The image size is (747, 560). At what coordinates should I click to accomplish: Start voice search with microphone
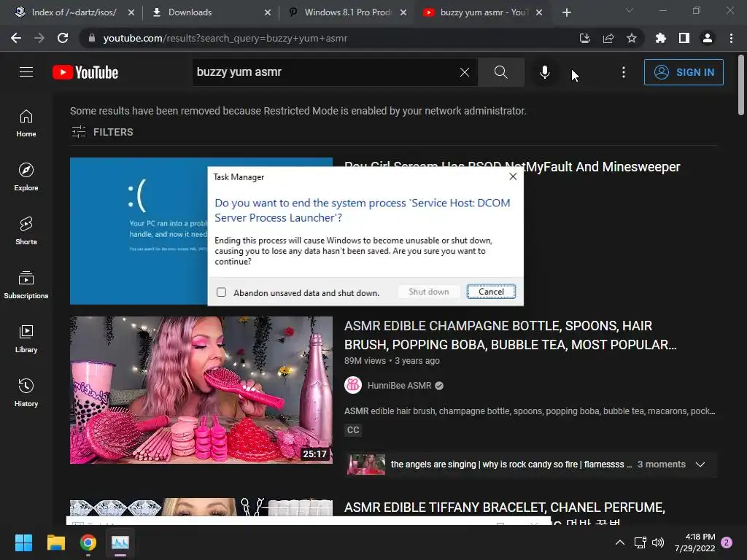pyautogui.click(x=544, y=72)
